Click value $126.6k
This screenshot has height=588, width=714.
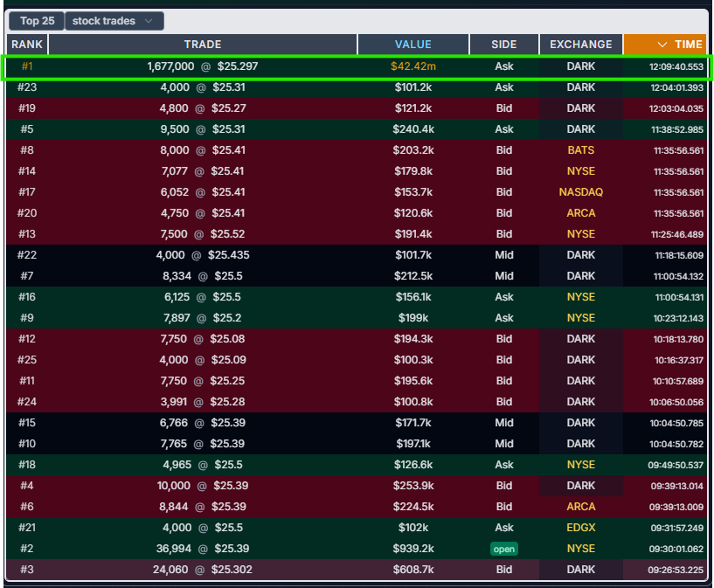[x=413, y=464]
